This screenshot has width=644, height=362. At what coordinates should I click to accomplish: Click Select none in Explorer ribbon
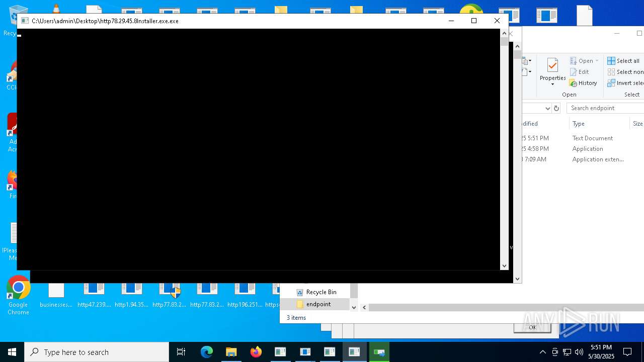[x=625, y=72]
